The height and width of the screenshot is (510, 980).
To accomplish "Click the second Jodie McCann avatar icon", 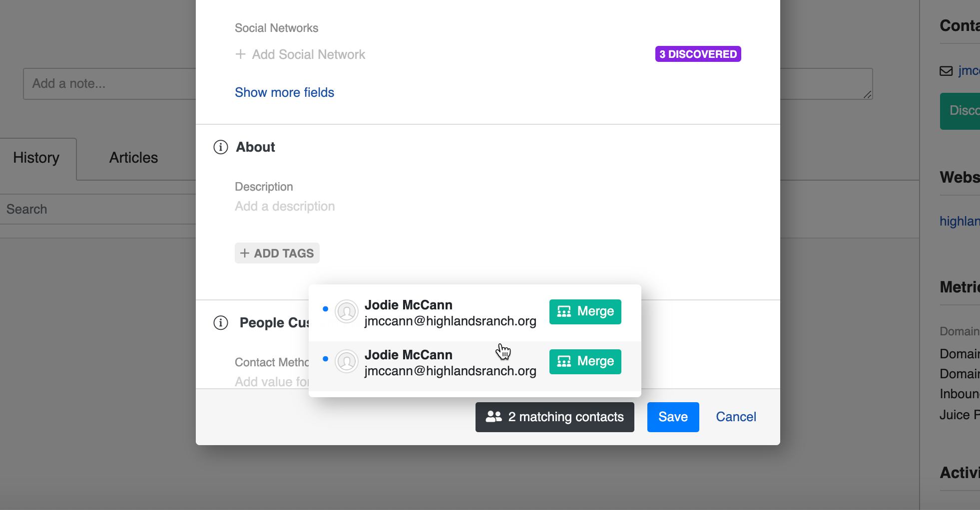I will (346, 362).
